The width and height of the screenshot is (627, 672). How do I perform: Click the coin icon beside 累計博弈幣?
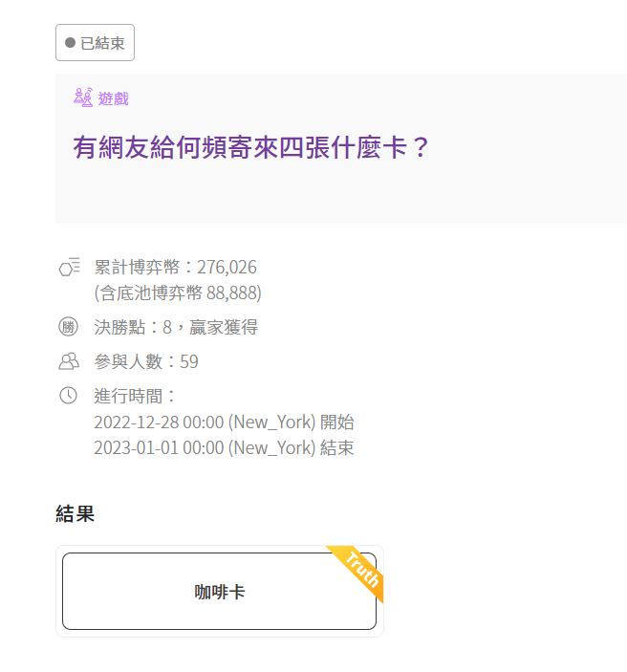point(69,268)
